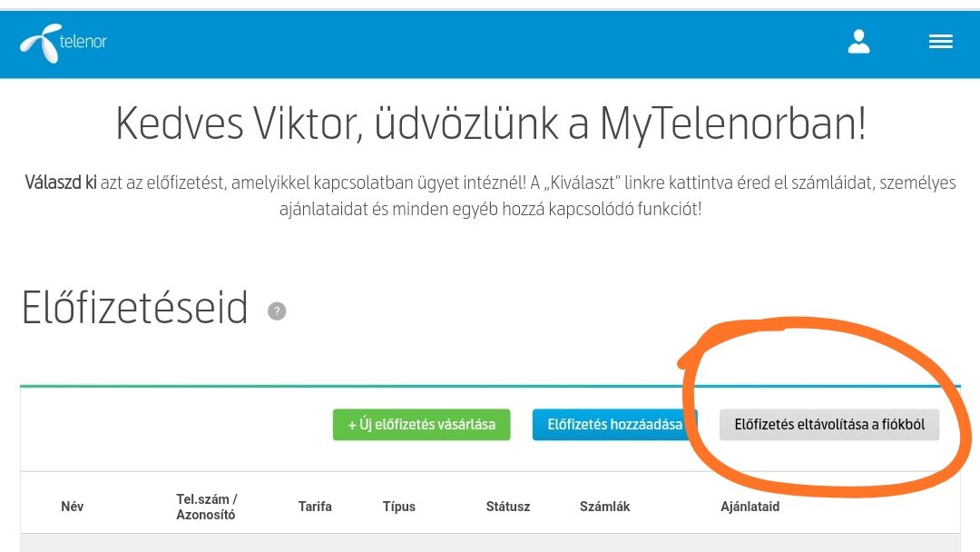Viewport: 980px width, 552px height.
Task: Click the Kedves Viktor welcome heading
Action: click(x=491, y=123)
